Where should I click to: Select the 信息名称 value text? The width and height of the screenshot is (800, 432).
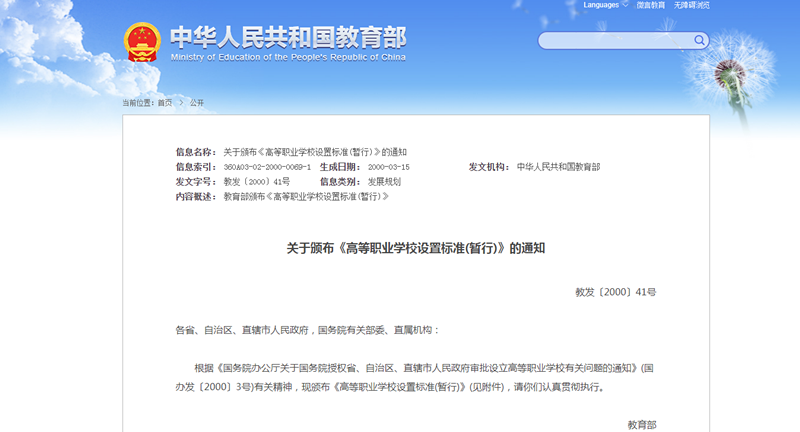(315, 152)
